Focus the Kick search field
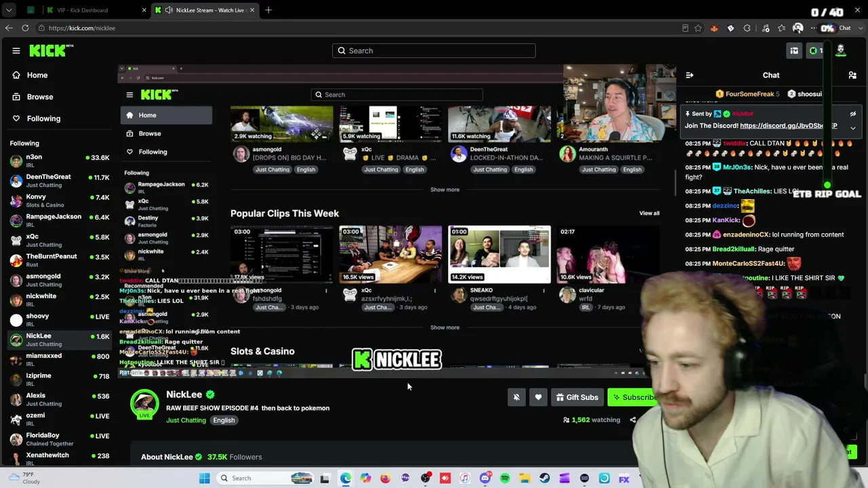The image size is (868, 488). [x=434, y=51]
